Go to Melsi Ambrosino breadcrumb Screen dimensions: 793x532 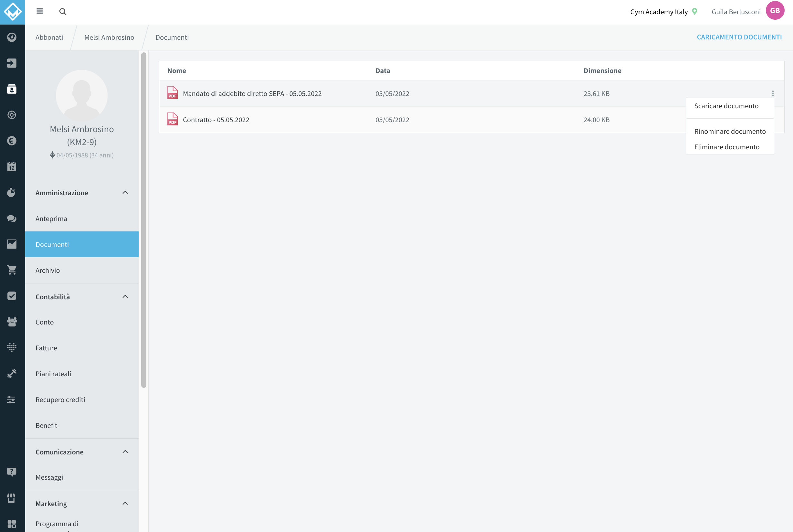pyautogui.click(x=109, y=37)
